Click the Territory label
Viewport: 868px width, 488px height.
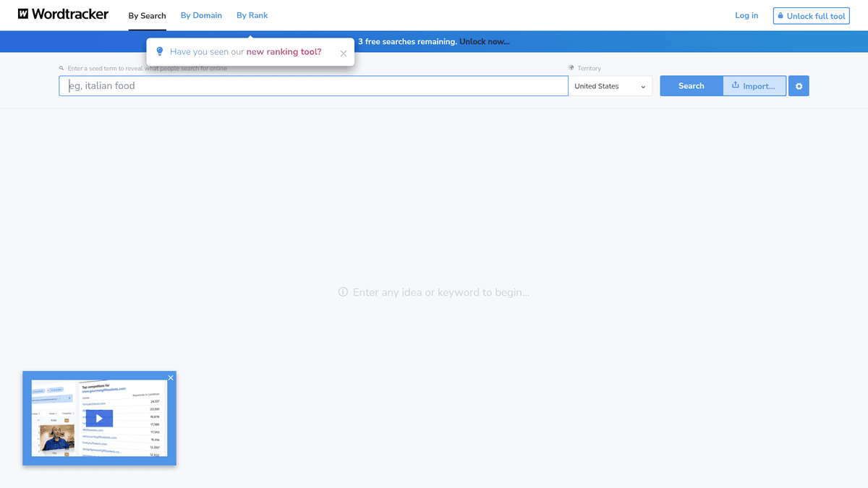(589, 68)
